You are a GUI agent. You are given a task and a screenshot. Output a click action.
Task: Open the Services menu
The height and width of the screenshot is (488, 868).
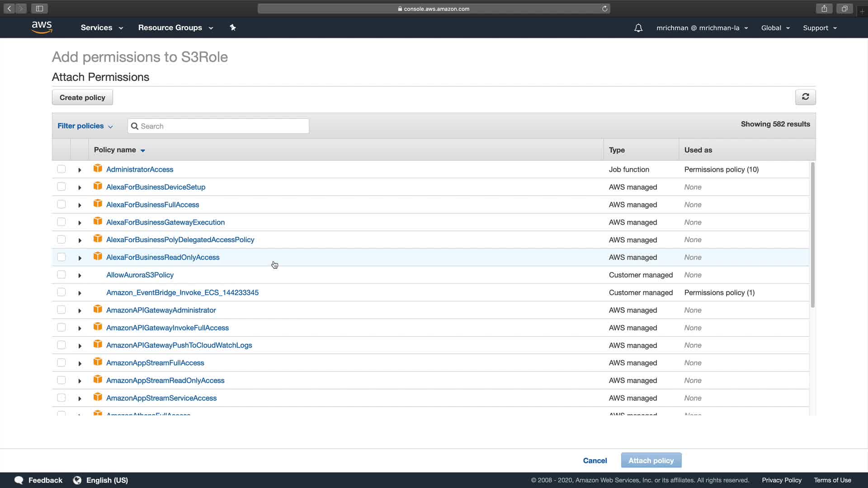tap(102, 28)
